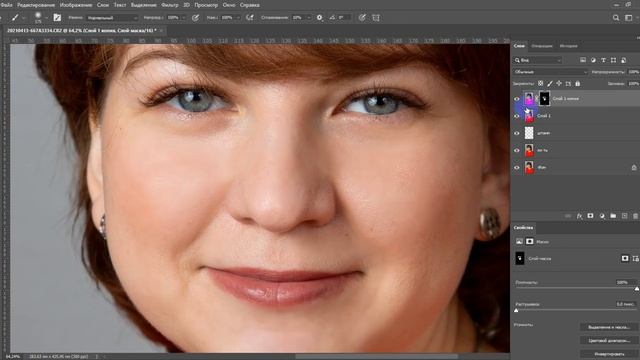Open the Фильтр menu

[x=170, y=5]
